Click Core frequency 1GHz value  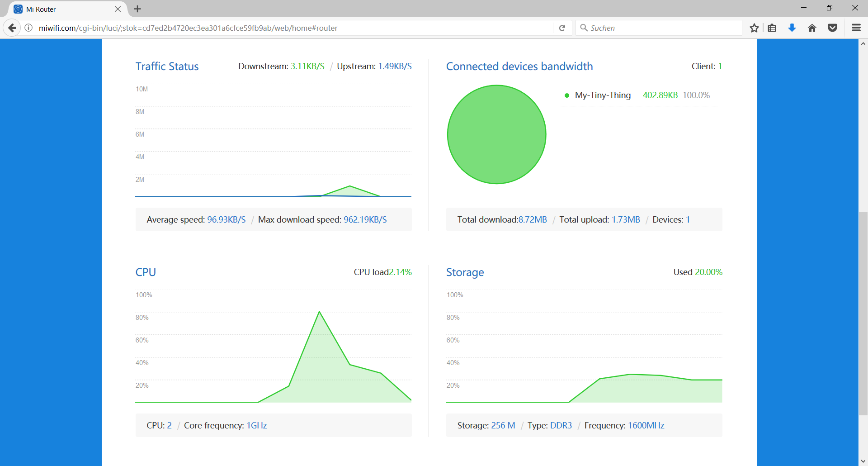tap(256, 426)
